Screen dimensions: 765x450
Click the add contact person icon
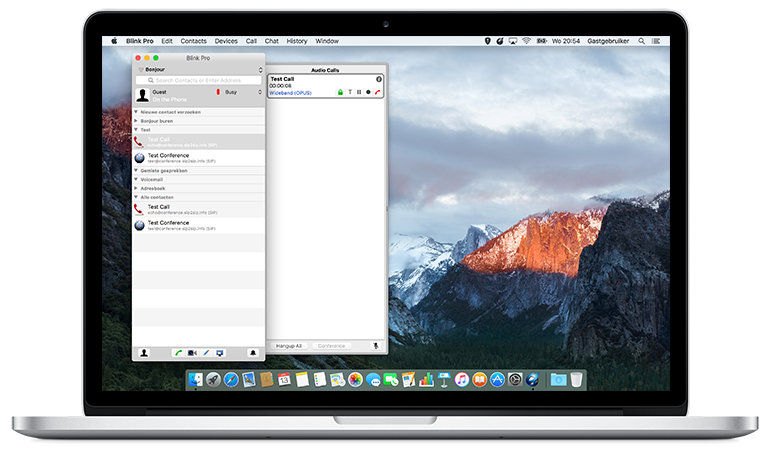tap(144, 353)
